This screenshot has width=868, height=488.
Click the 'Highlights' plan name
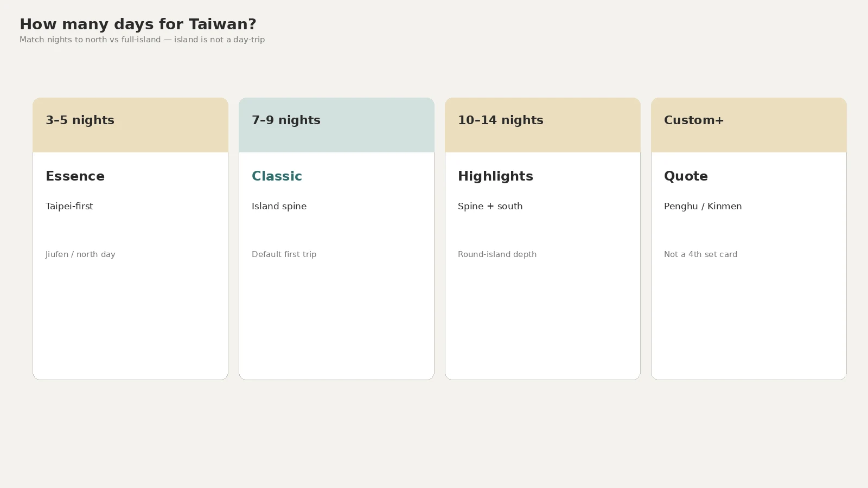click(495, 176)
